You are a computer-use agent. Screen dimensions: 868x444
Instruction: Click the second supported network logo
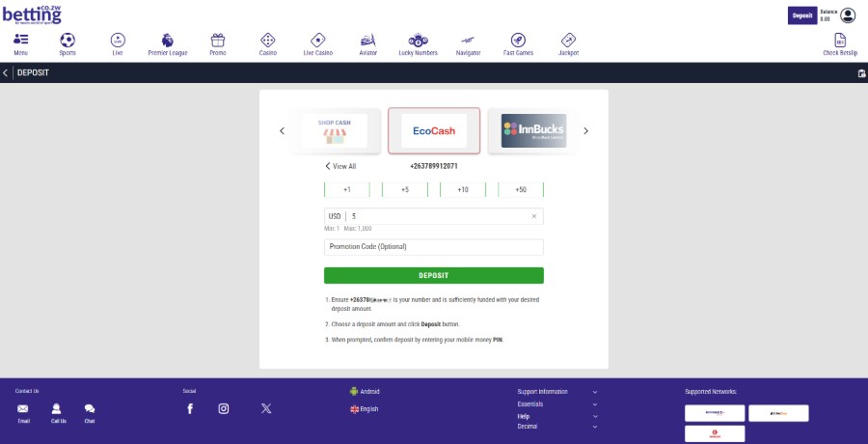click(778, 413)
